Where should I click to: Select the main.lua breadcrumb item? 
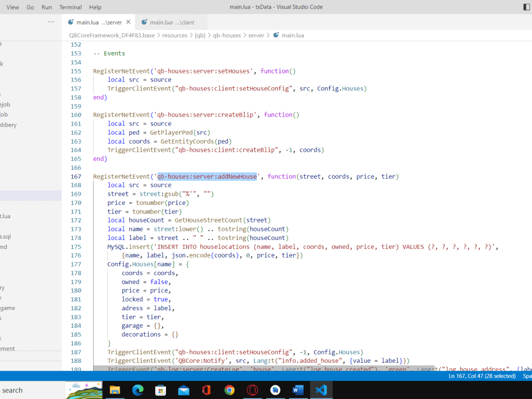coord(293,35)
